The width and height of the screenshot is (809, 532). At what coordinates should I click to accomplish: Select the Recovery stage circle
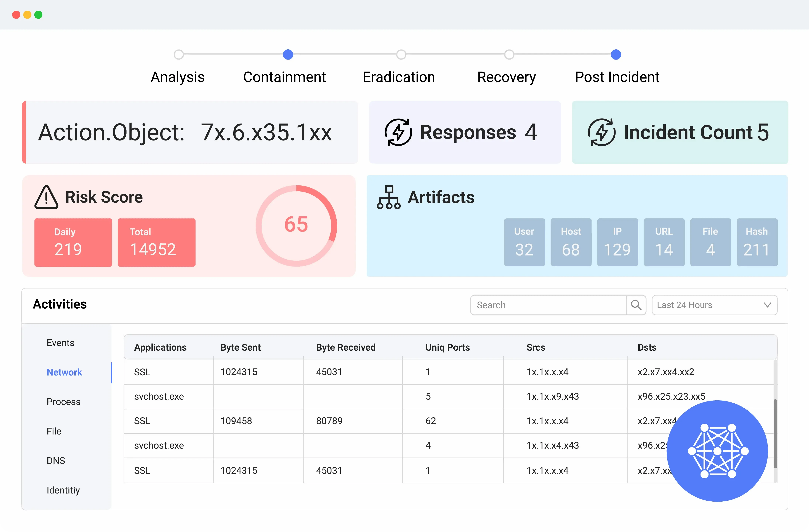[509, 55]
